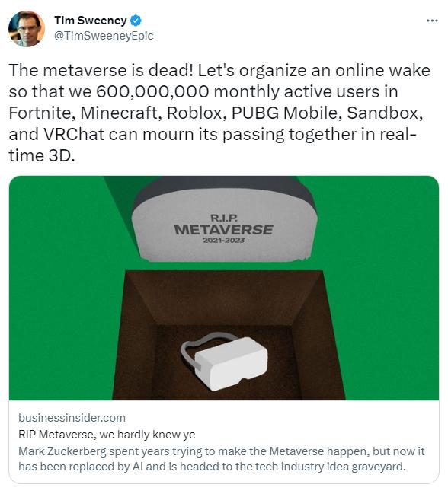Click "PUBG Mobile" in the tweet text
This screenshot has height=491, width=448.
click(286, 113)
